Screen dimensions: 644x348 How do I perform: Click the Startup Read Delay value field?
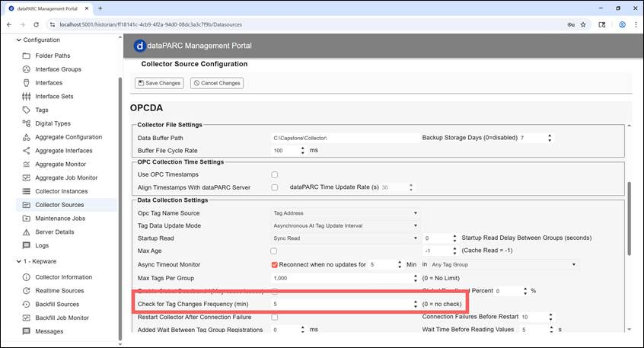pyautogui.click(x=437, y=238)
